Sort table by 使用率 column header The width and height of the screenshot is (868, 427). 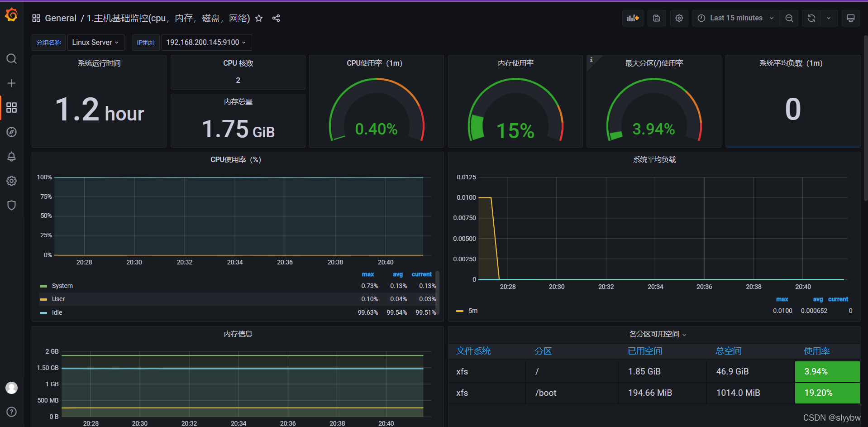(x=817, y=351)
